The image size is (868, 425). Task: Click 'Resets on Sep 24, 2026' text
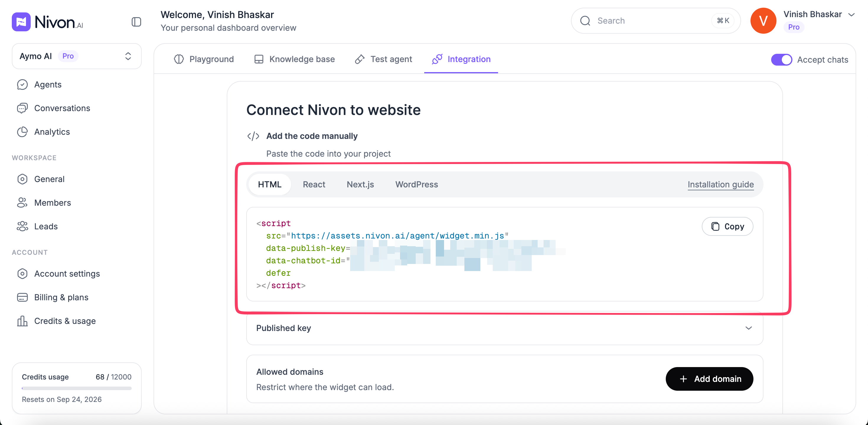(62, 399)
